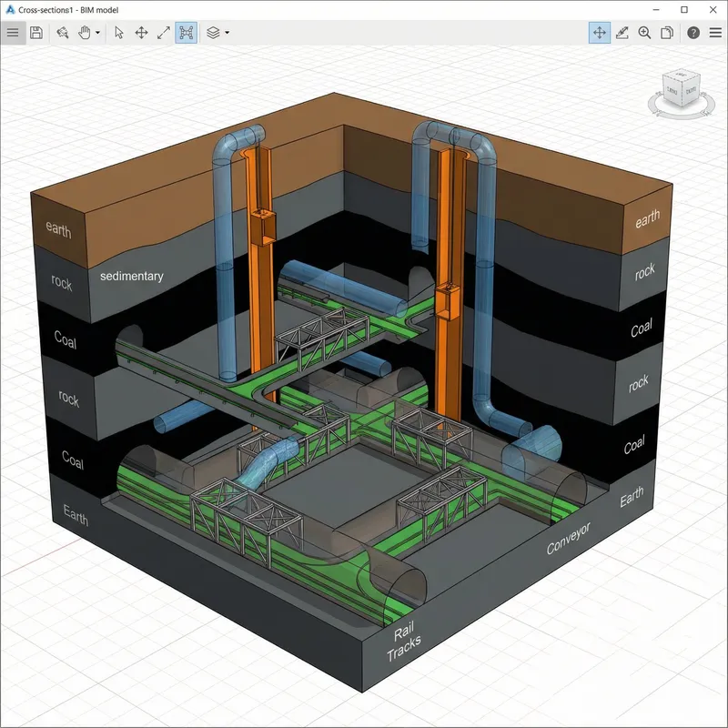Screen dimensions: 728x728
Task: Select the diagonal Scale tool
Action: (x=164, y=33)
